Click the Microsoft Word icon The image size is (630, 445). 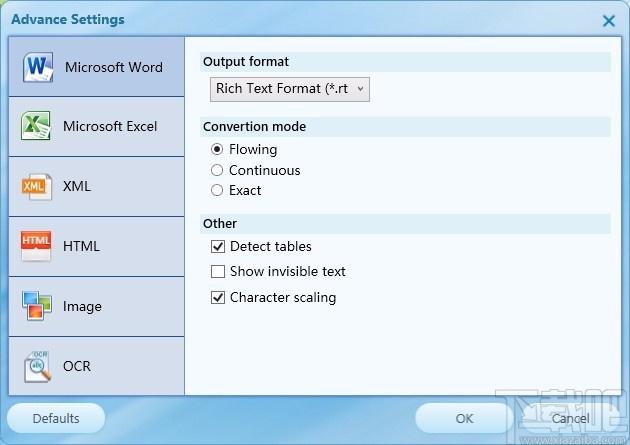tap(37, 67)
